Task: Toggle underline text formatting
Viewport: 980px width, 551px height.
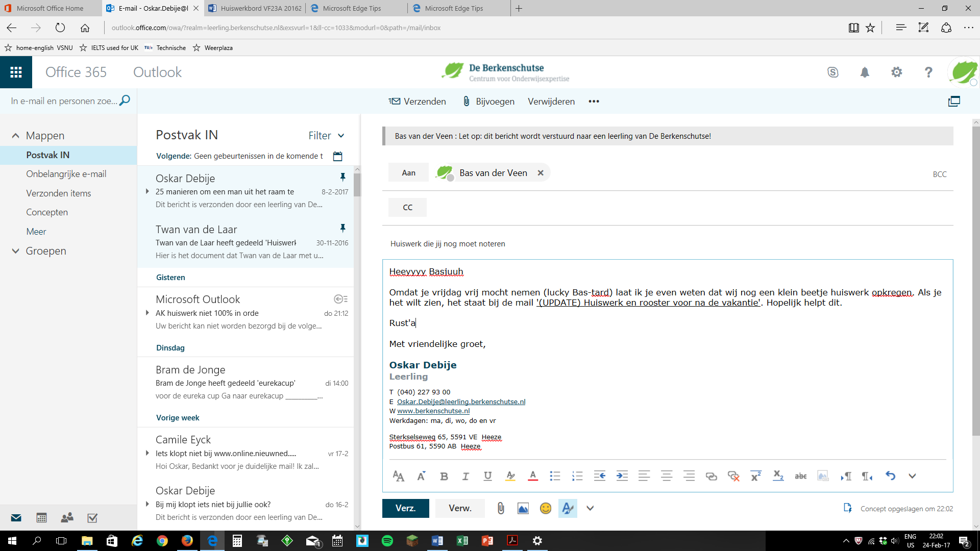Action: click(487, 476)
